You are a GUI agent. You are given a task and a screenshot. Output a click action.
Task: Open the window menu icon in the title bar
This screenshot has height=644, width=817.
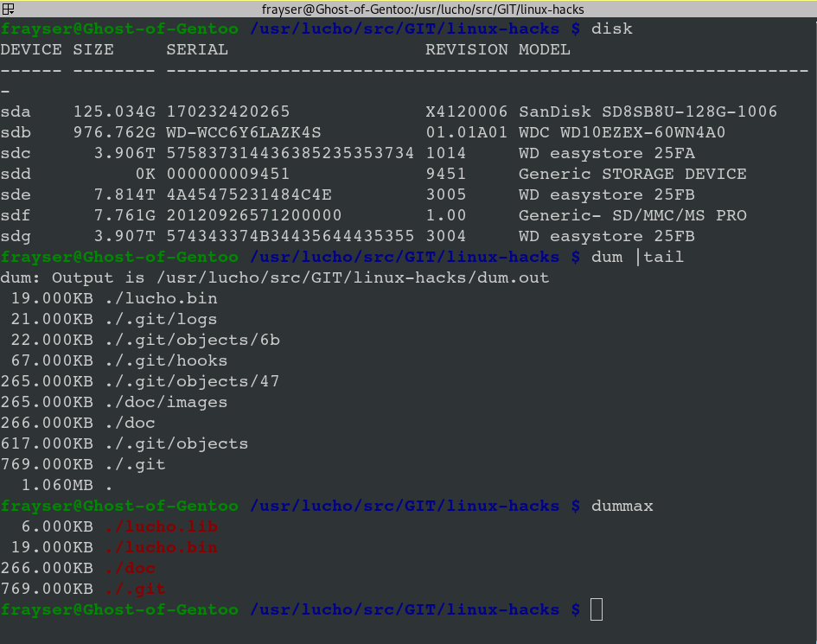[8, 9]
